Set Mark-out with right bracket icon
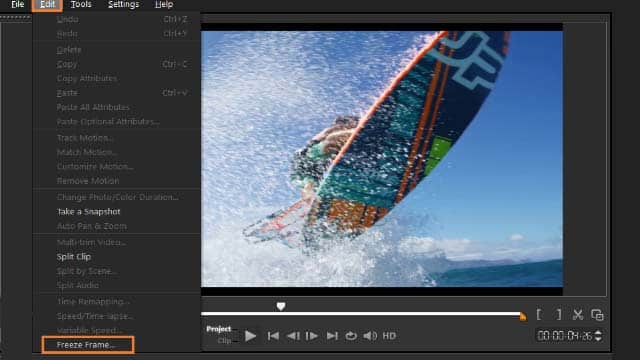This screenshot has width=640, height=360. [559, 315]
